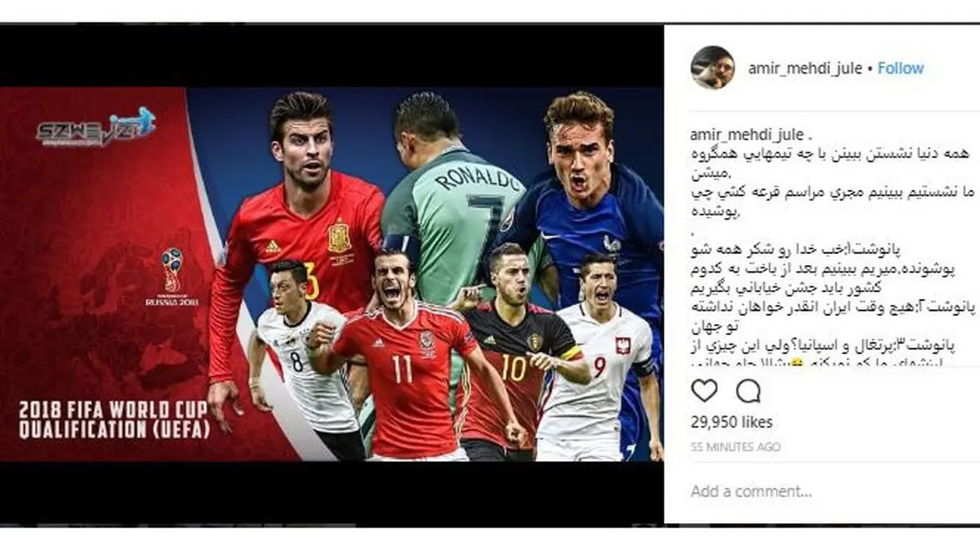The width and height of the screenshot is (980, 550).
Task: Open amir_mehdi_jule profile picture avatar
Action: [712, 68]
